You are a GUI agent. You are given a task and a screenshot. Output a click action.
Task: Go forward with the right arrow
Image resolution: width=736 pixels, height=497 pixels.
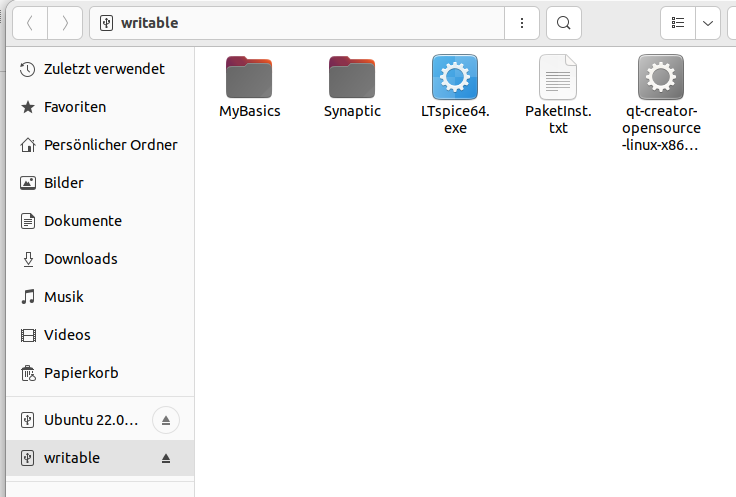point(65,23)
